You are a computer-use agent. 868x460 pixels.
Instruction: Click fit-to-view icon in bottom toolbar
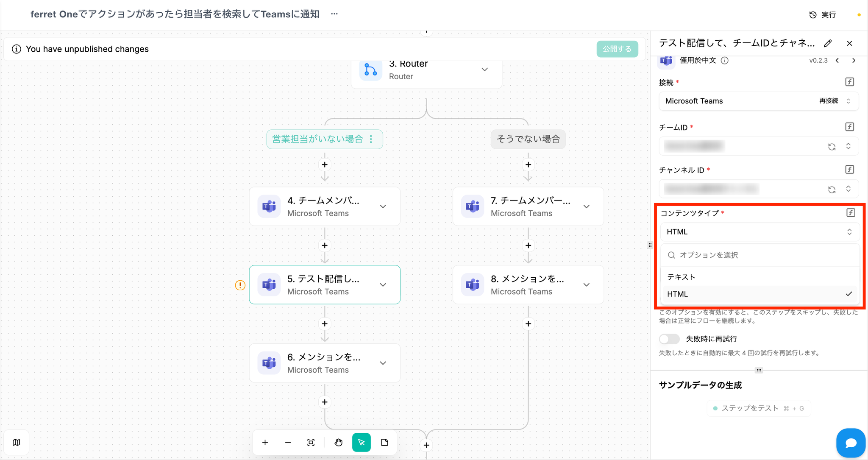coord(311,443)
